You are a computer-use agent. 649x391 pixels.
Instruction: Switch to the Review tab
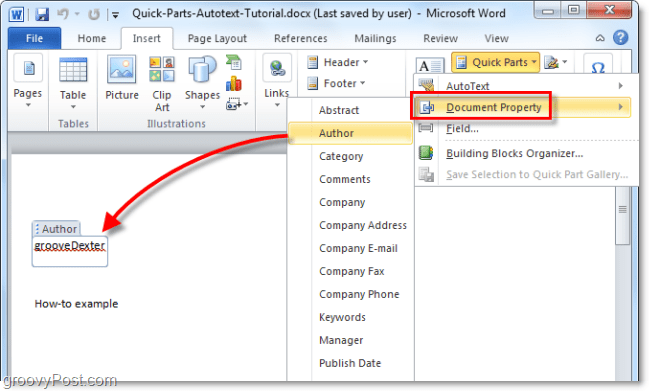click(x=440, y=38)
